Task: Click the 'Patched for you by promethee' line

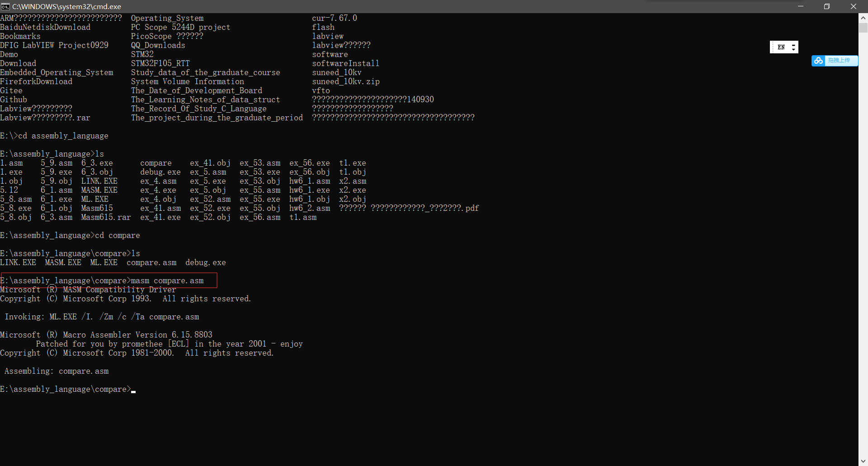Action: pos(170,344)
